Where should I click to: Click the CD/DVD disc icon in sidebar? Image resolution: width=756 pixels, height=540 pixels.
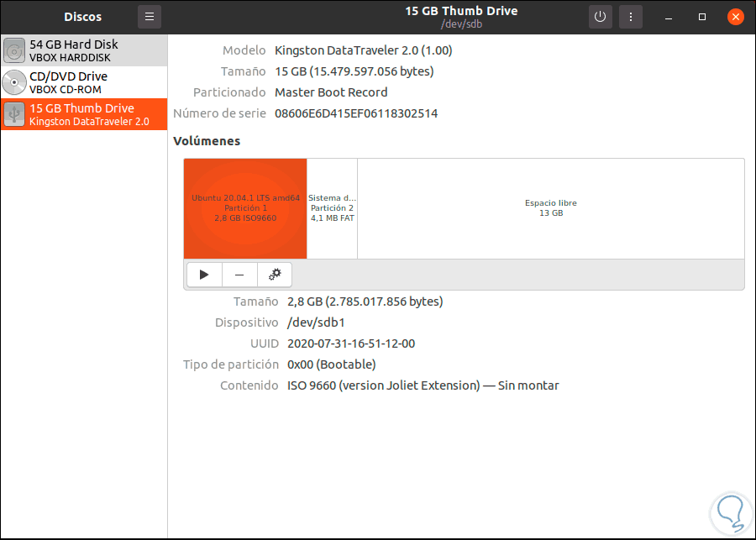click(x=14, y=82)
